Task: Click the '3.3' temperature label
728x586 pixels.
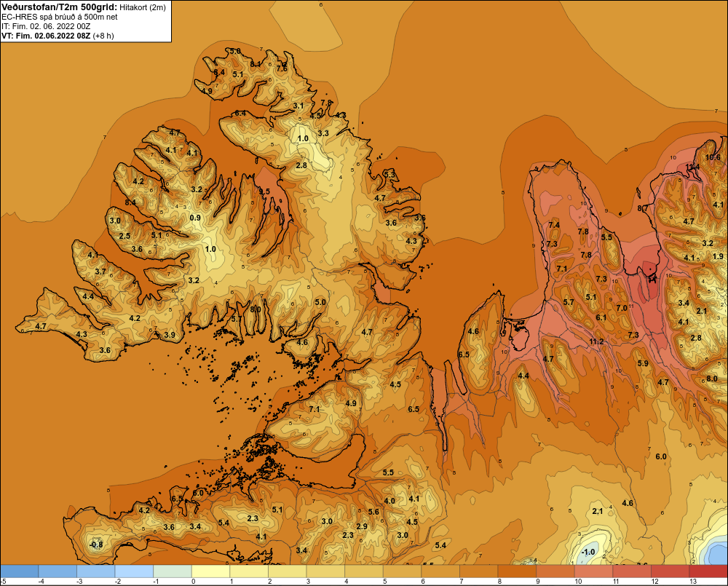Action: pyautogui.click(x=323, y=133)
